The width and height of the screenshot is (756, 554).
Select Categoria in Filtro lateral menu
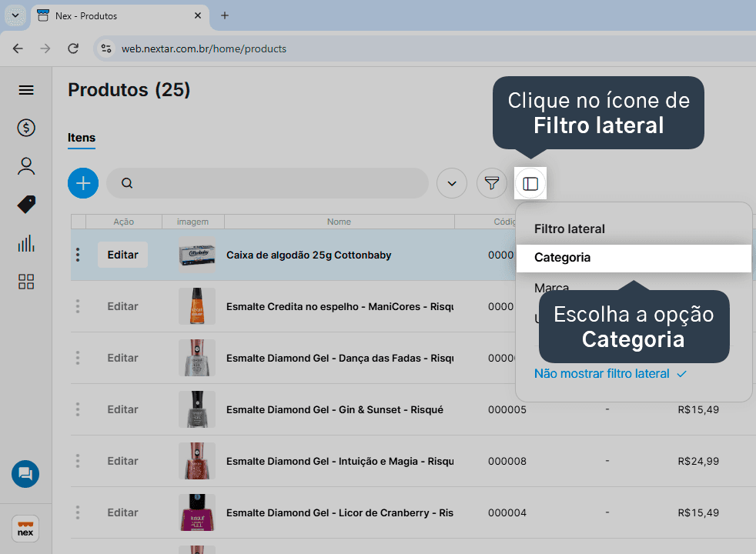coord(634,258)
